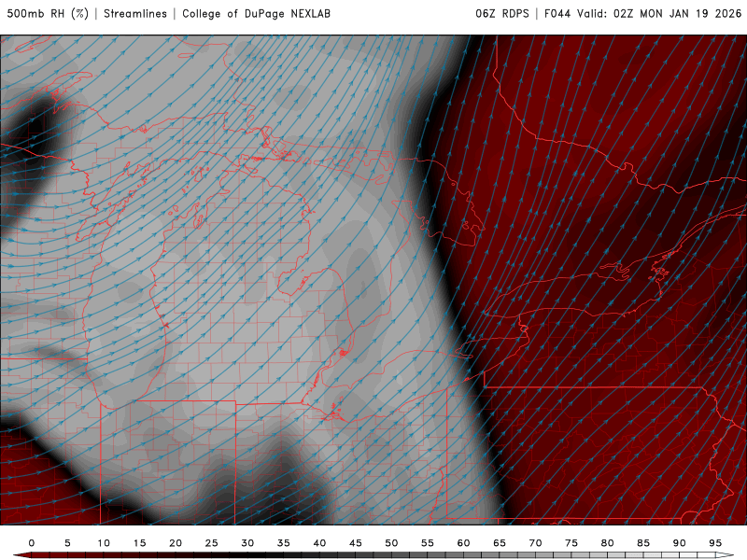Click the "45" label on the color scale
Screen dimensions: 747x560
pyautogui.click(x=356, y=543)
